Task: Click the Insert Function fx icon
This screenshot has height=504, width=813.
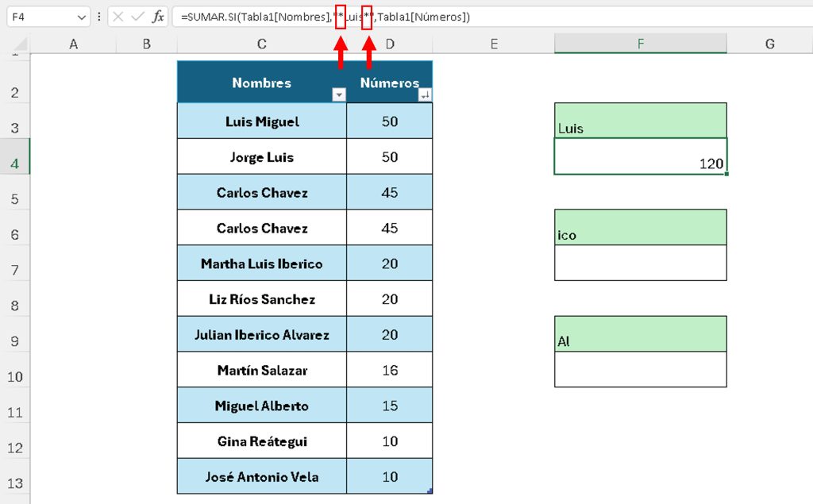Action: (x=158, y=16)
